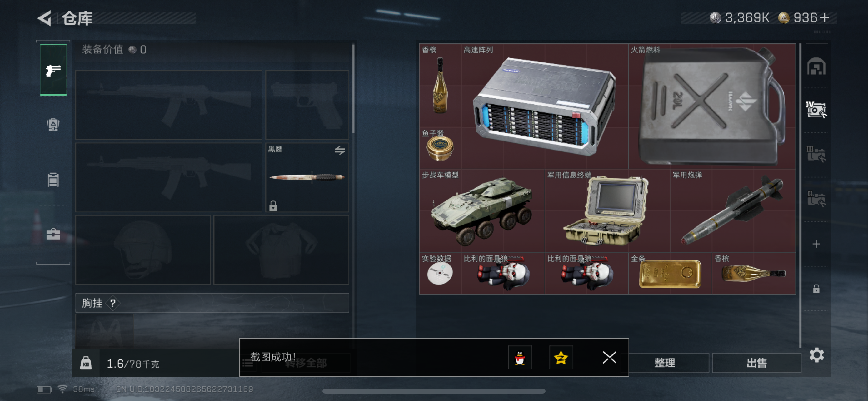Viewport: 868px width, 401px height.
Task: Select the weapons loadout tab with the pistol icon
Action: click(x=53, y=70)
